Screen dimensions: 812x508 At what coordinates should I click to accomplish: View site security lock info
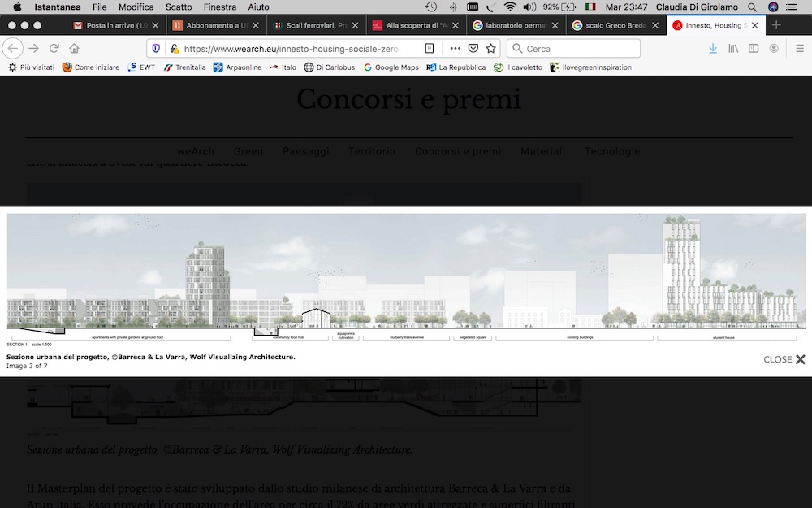[175, 49]
